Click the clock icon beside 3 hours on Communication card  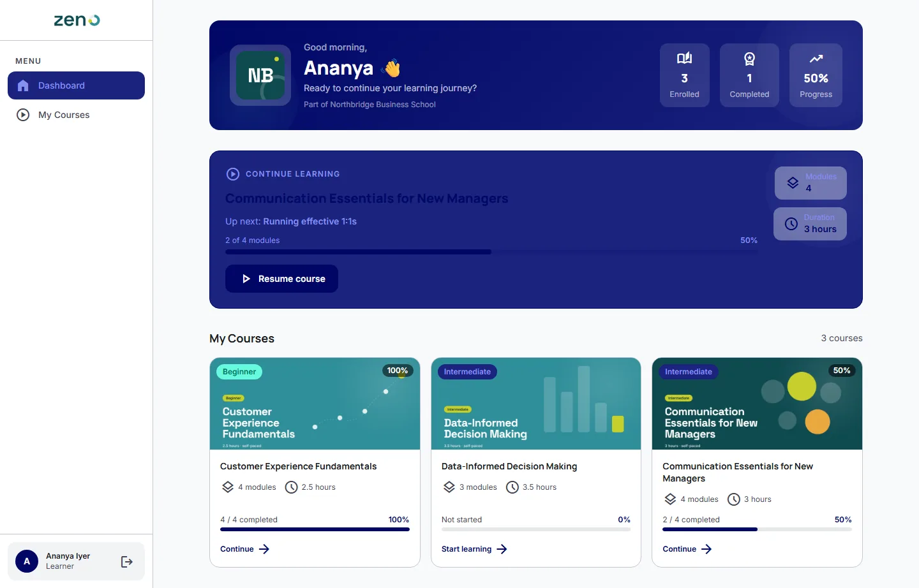[734, 499]
